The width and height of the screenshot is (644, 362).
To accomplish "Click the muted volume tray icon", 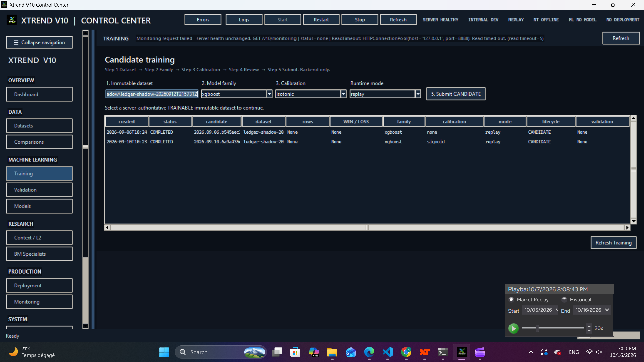I will [599, 352].
